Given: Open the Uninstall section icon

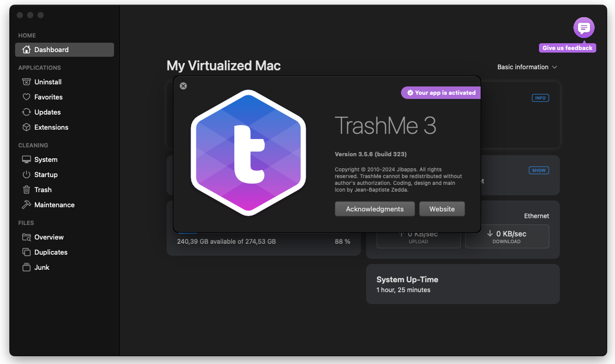Looking at the screenshot, I should pos(27,82).
